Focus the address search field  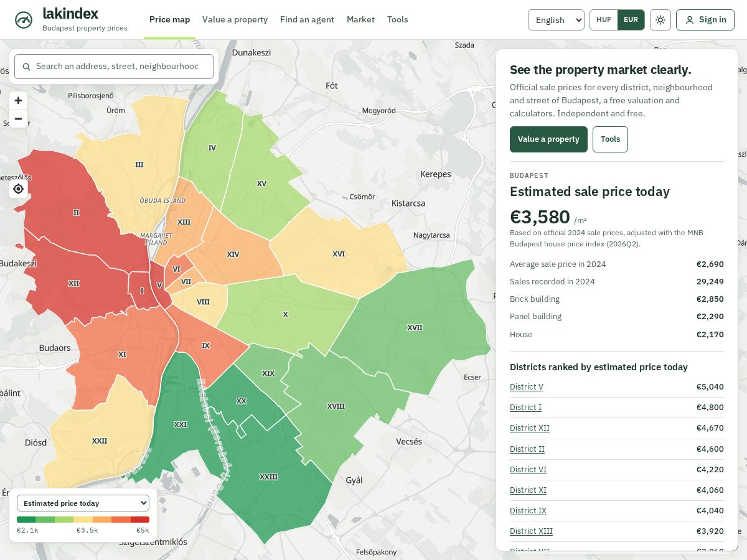(x=114, y=67)
